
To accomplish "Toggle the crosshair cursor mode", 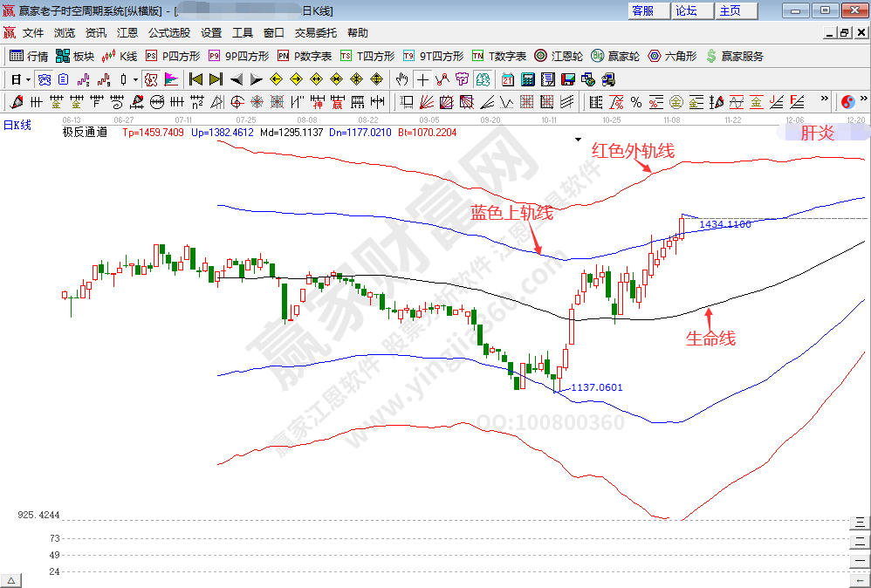I will (422, 79).
